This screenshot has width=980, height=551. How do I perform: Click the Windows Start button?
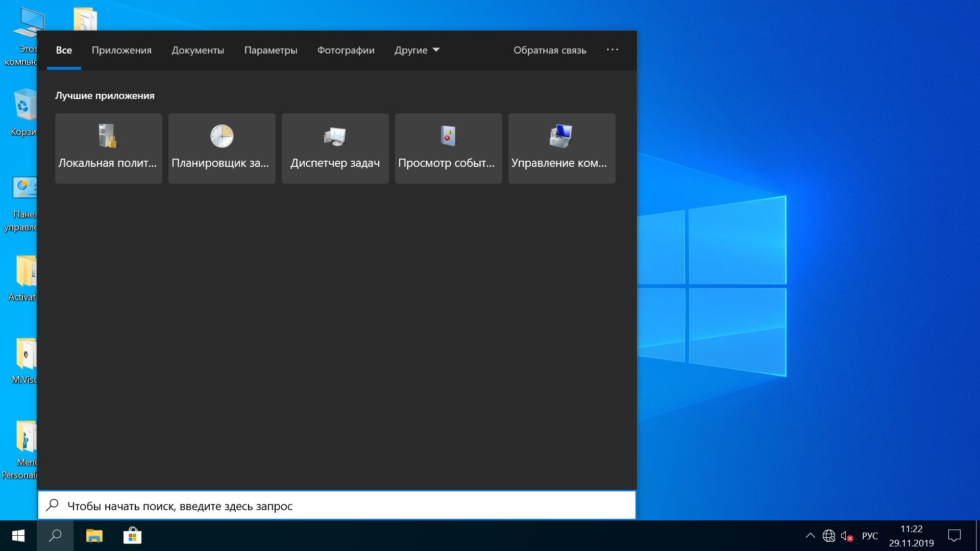18,536
